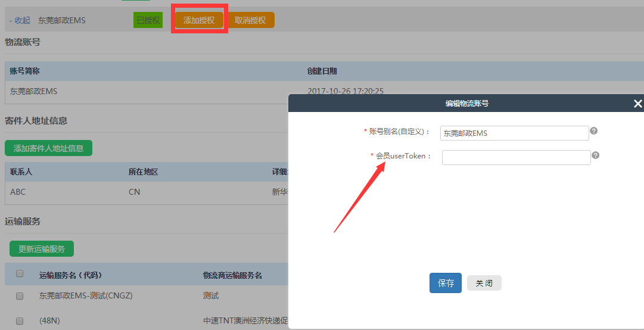Select the ABC contact row
644x330 pixels.
[18, 192]
